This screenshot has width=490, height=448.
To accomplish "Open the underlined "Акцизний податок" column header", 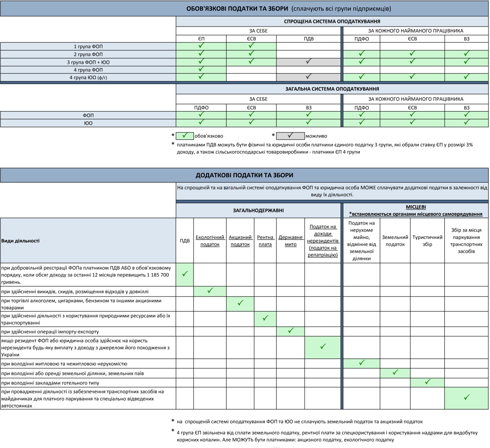I will pyautogui.click(x=240, y=241).
